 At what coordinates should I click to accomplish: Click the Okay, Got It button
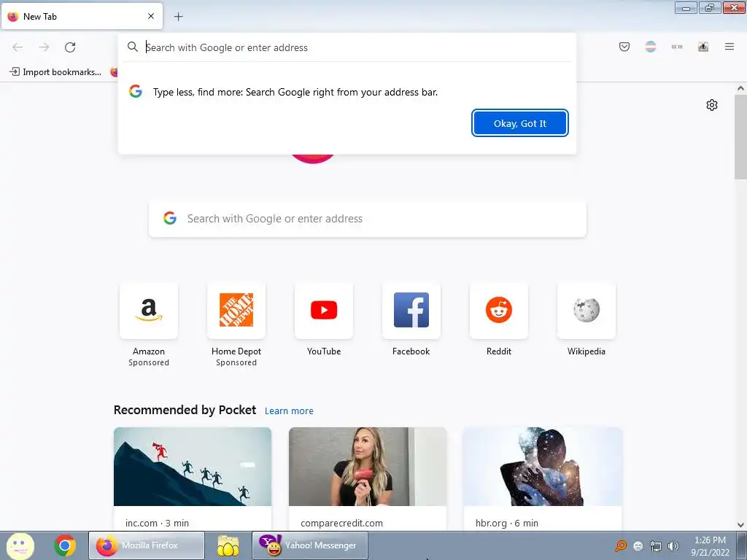519,123
